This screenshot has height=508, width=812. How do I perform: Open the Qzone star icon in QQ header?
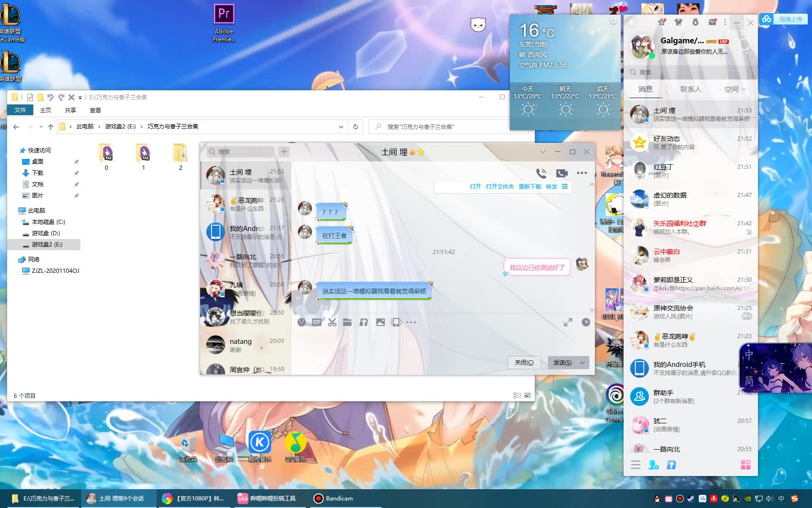coord(662,22)
